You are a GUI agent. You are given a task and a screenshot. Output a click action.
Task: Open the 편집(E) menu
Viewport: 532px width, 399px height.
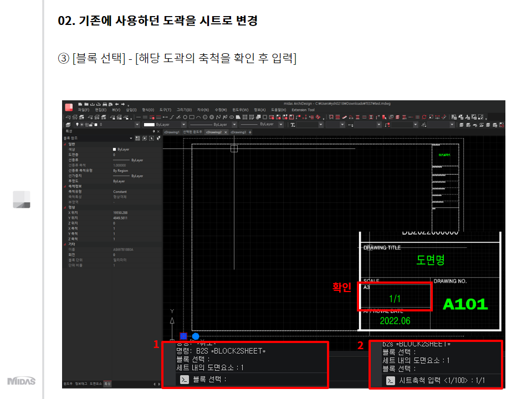(x=101, y=110)
